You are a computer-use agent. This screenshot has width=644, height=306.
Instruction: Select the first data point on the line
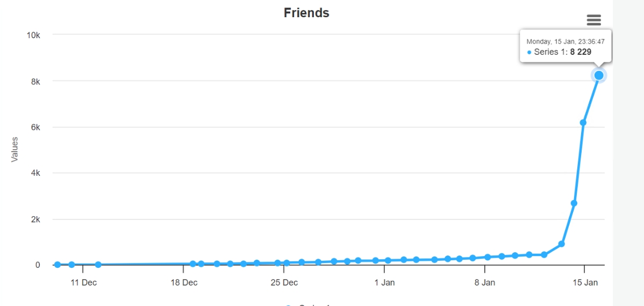click(58, 265)
